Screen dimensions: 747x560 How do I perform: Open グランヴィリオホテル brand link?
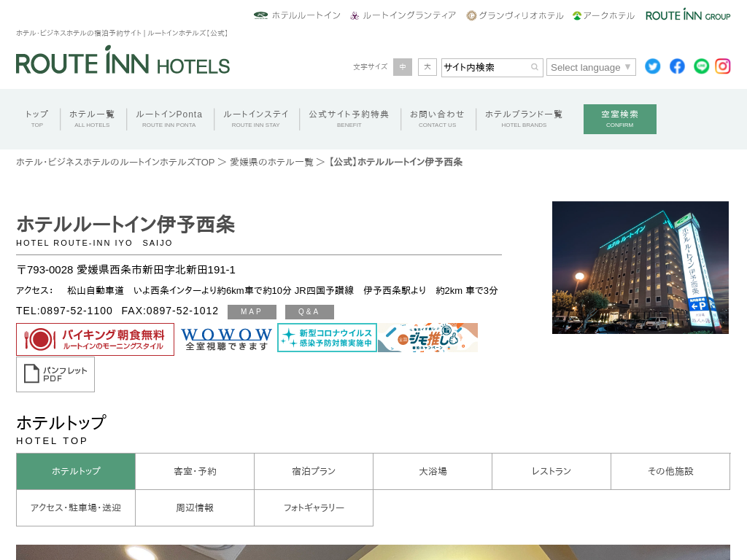coord(515,15)
